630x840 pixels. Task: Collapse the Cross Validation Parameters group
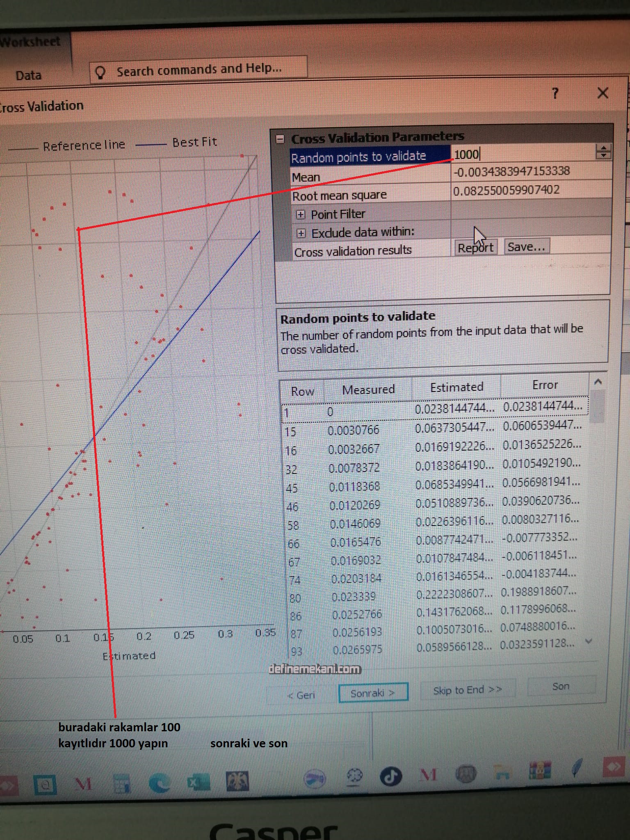coord(280,139)
